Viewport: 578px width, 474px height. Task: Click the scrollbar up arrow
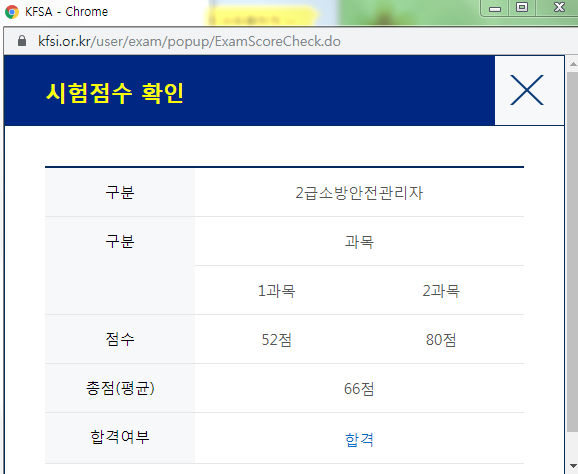573,64
